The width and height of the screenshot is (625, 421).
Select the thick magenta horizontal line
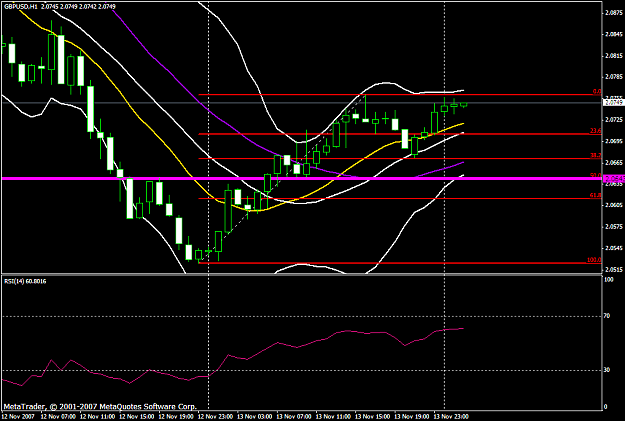[301, 178]
